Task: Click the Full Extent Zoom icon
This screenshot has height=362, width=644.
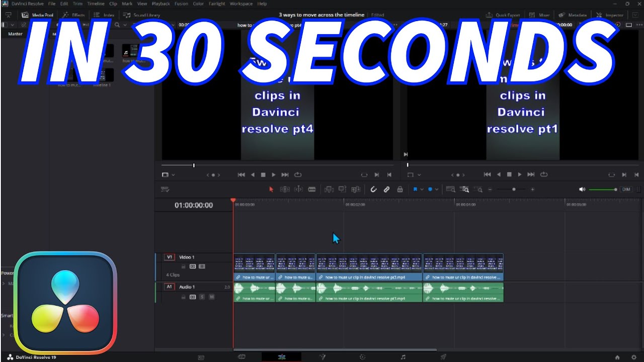Action: pos(451,190)
